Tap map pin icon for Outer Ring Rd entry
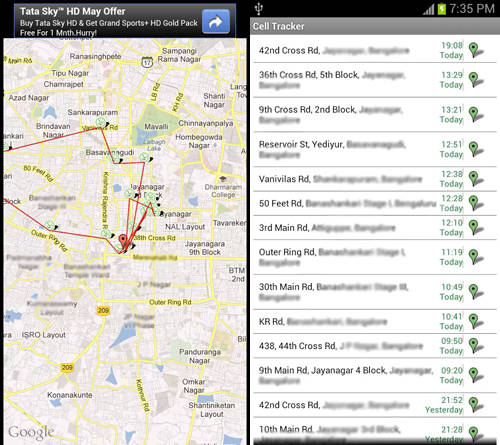This screenshot has height=445, width=500. [x=476, y=257]
